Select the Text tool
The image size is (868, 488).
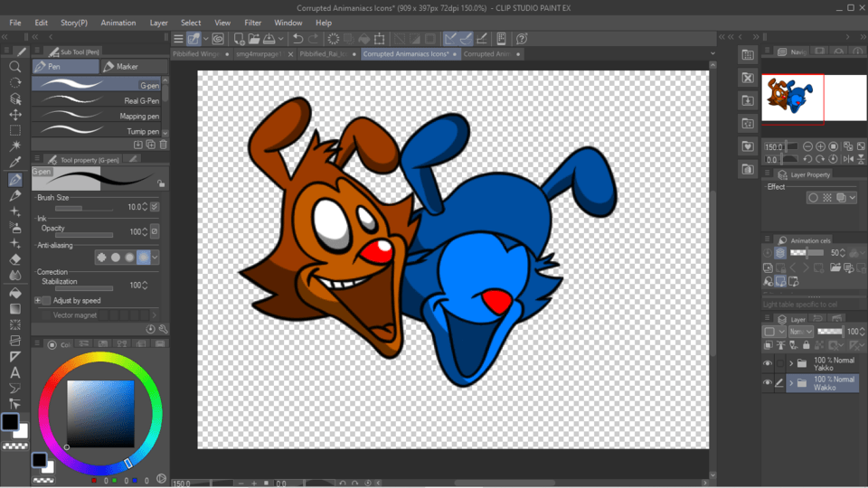pos(15,373)
